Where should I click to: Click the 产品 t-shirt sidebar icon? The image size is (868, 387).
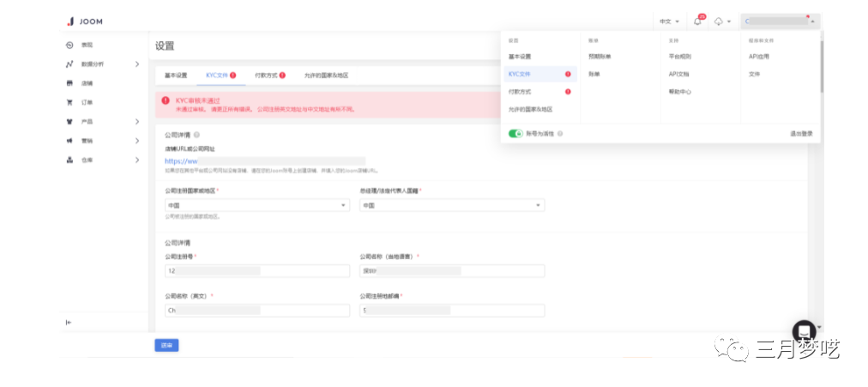click(x=69, y=122)
